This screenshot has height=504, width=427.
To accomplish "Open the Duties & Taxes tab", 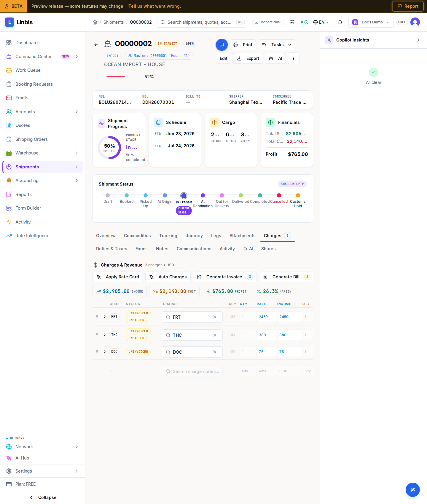I will tap(111, 249).
